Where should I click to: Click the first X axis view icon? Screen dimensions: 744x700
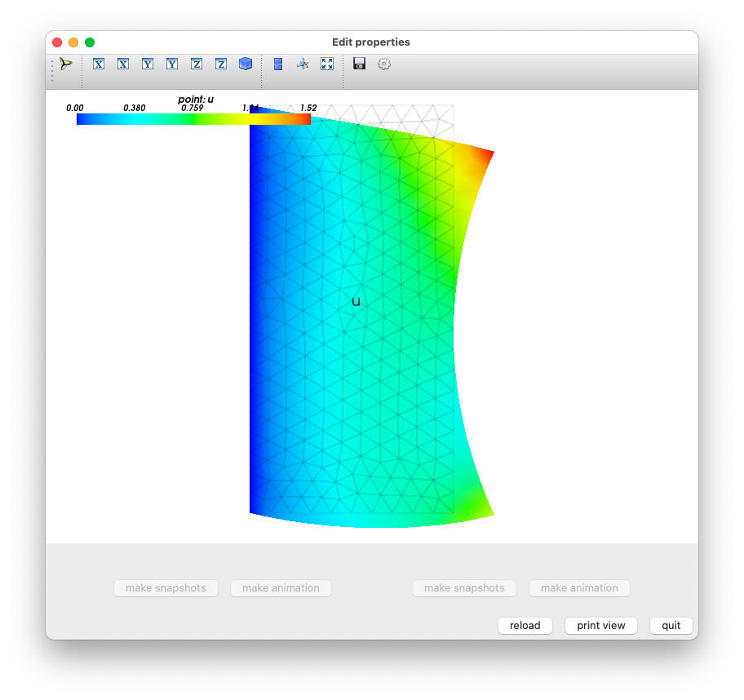coord(99,64)
